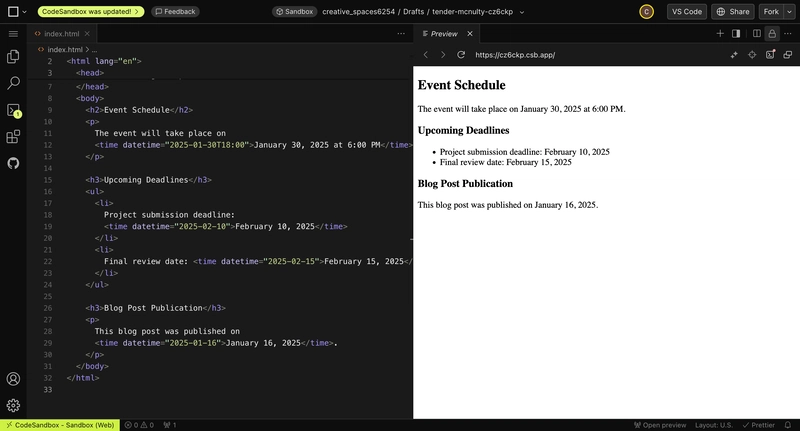Go back in the preview browser
The height and width of the screenshot is (431, 800).
tap(425, 55)
